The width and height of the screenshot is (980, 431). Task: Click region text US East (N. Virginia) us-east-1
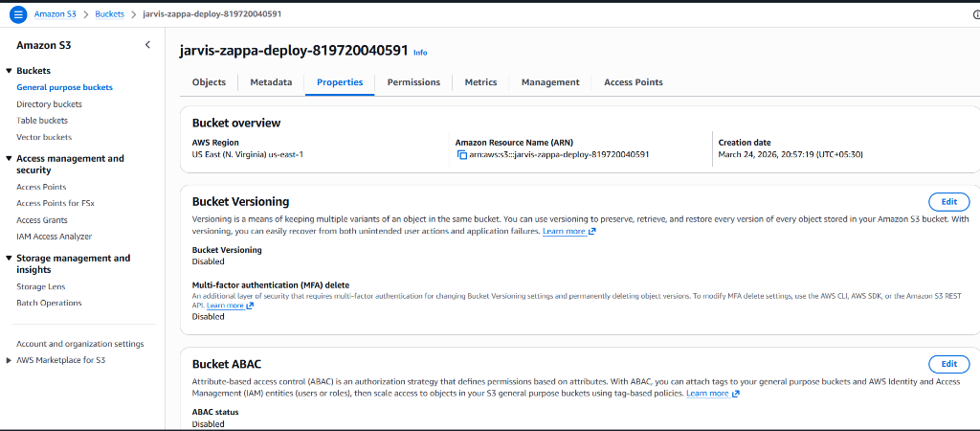248,154
